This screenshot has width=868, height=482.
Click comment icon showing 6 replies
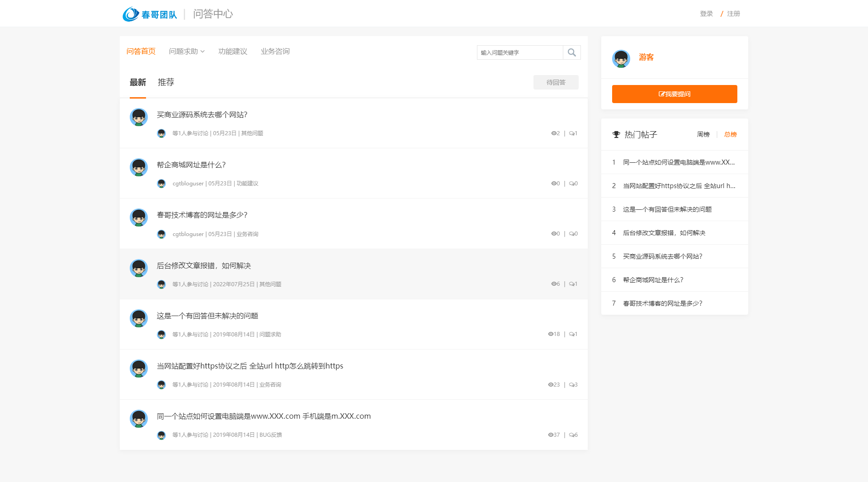(571, 435)
